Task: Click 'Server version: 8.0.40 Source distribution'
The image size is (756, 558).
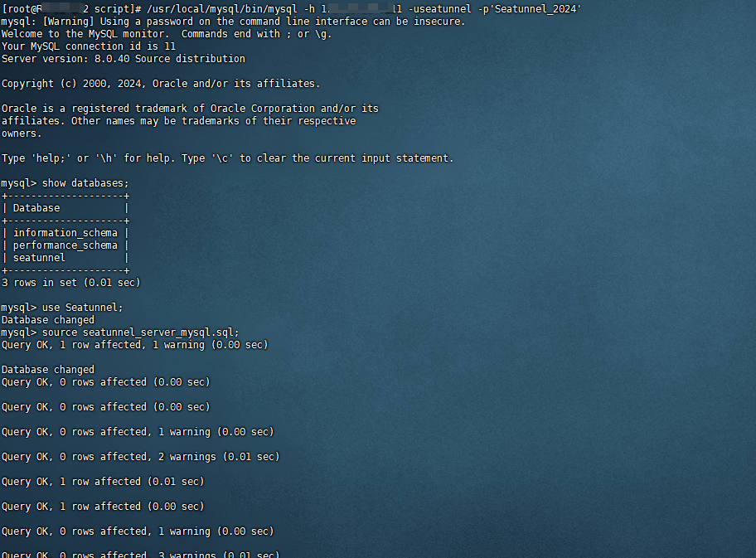Action: (124, 59)
